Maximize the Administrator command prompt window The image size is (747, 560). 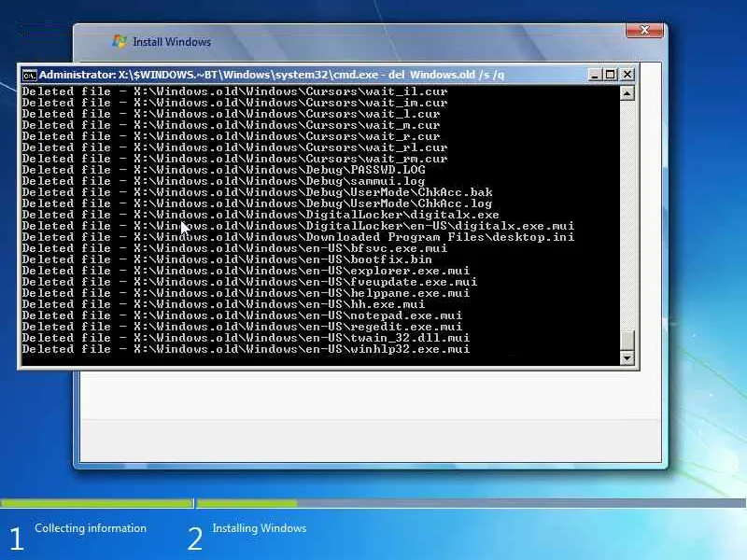coord(611,75)
